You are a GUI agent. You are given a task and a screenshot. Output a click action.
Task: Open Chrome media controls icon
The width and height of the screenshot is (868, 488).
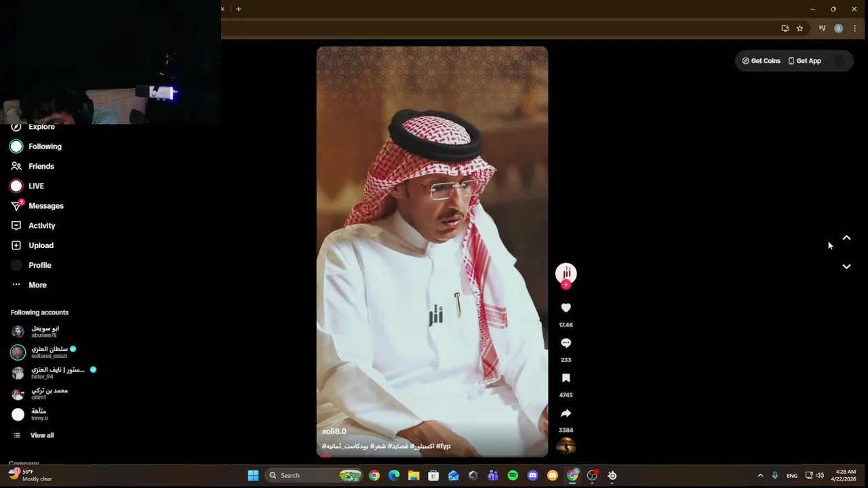click(x=822, y=28)
